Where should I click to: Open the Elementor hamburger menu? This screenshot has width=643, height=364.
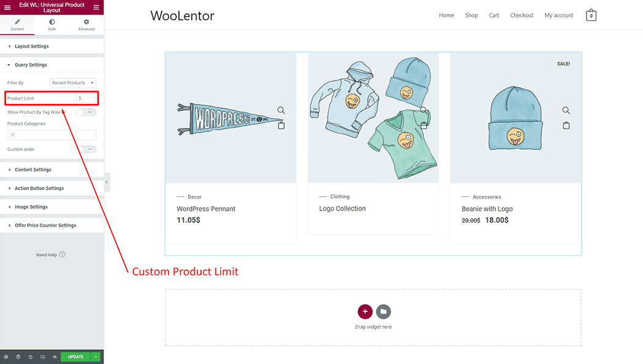(7, 7)
